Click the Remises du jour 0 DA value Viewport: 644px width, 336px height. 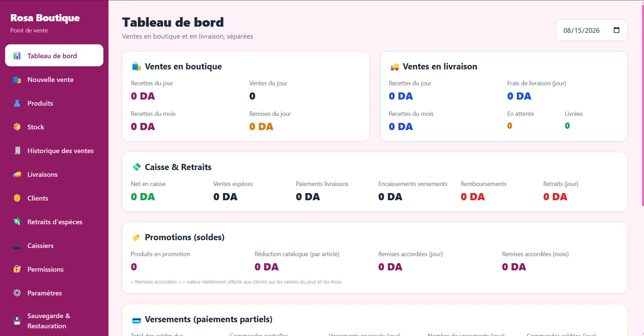pos(261,127)
